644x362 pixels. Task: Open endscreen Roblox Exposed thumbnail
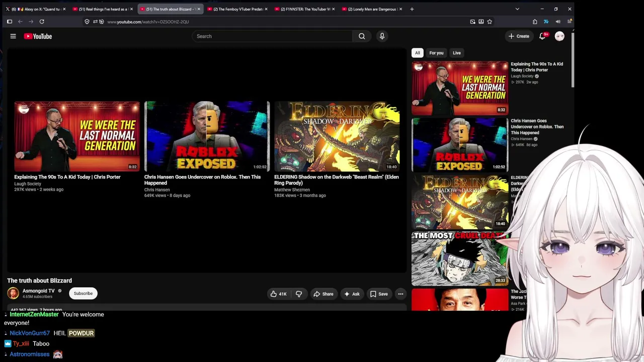[207, 136]
